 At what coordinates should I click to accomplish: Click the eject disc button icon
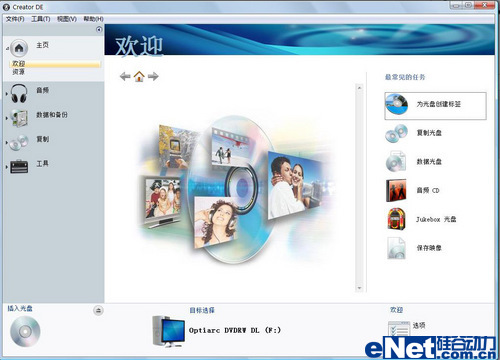[98, 310]
